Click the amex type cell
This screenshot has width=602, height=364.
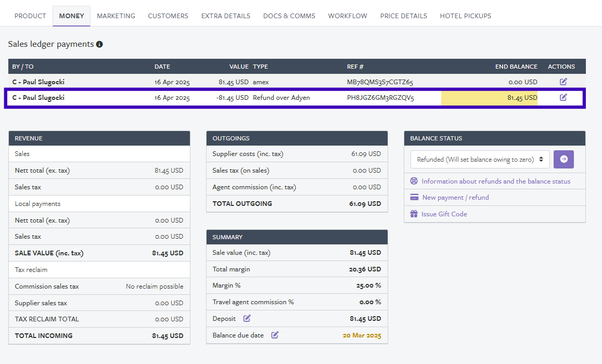(261, 82)
